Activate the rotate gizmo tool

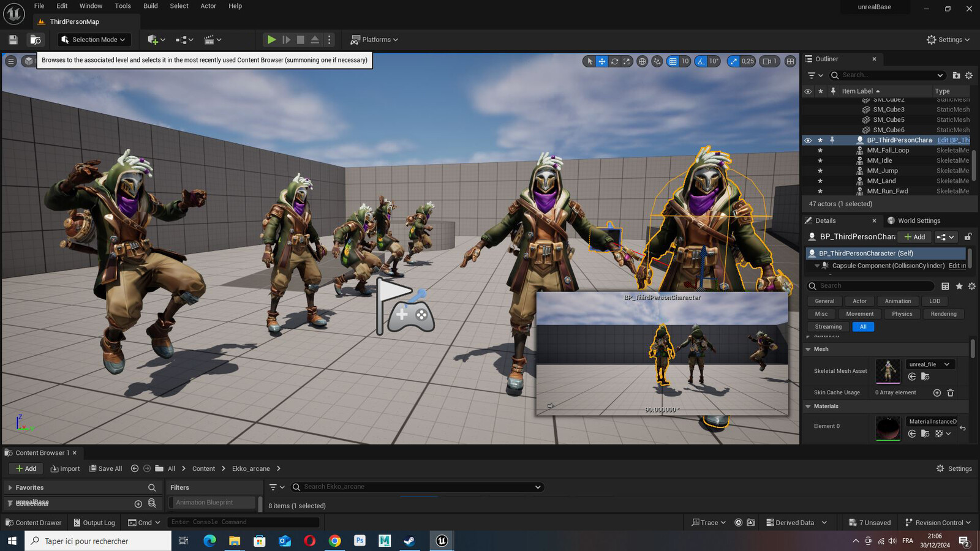point(614,61)
